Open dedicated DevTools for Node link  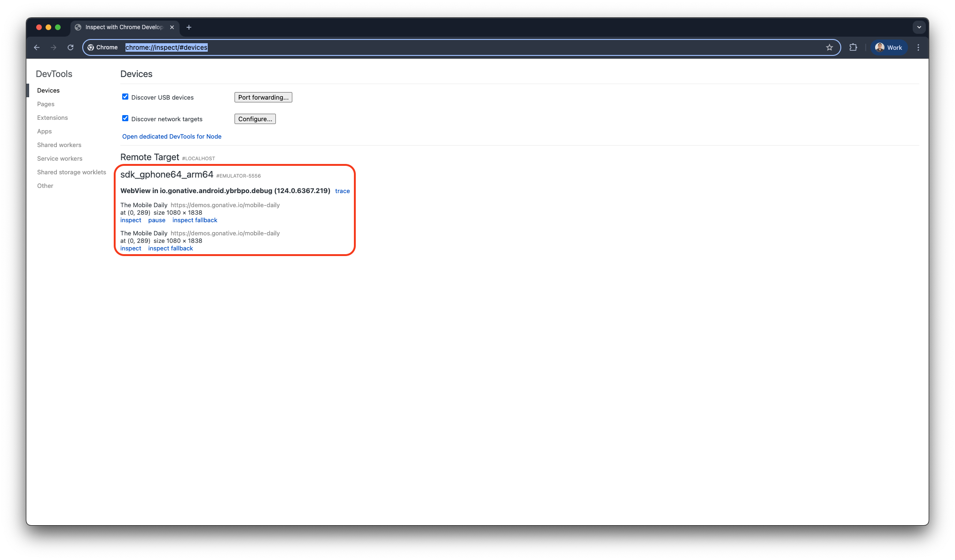[172, 137]
